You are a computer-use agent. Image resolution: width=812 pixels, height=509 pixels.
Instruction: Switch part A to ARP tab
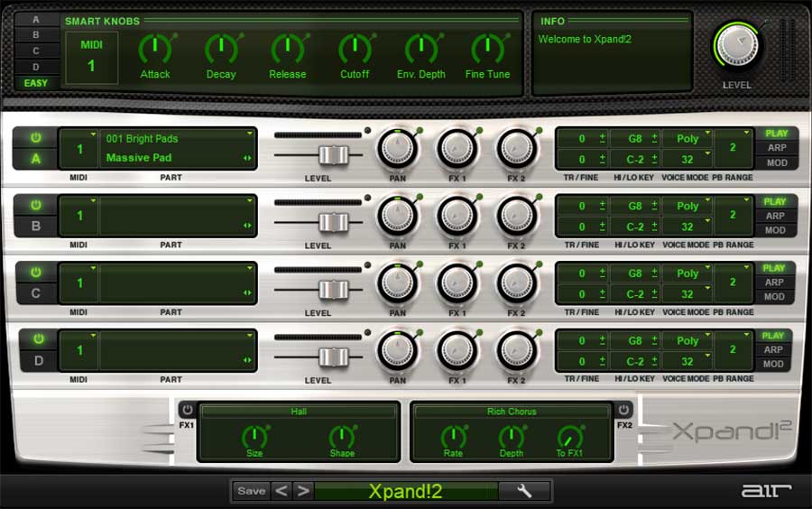point(777,148)
